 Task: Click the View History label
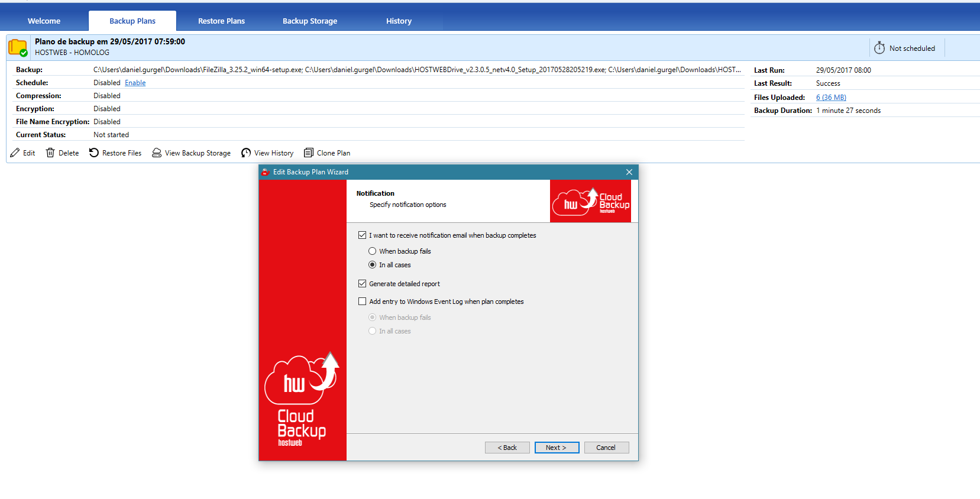coord(274,153)
